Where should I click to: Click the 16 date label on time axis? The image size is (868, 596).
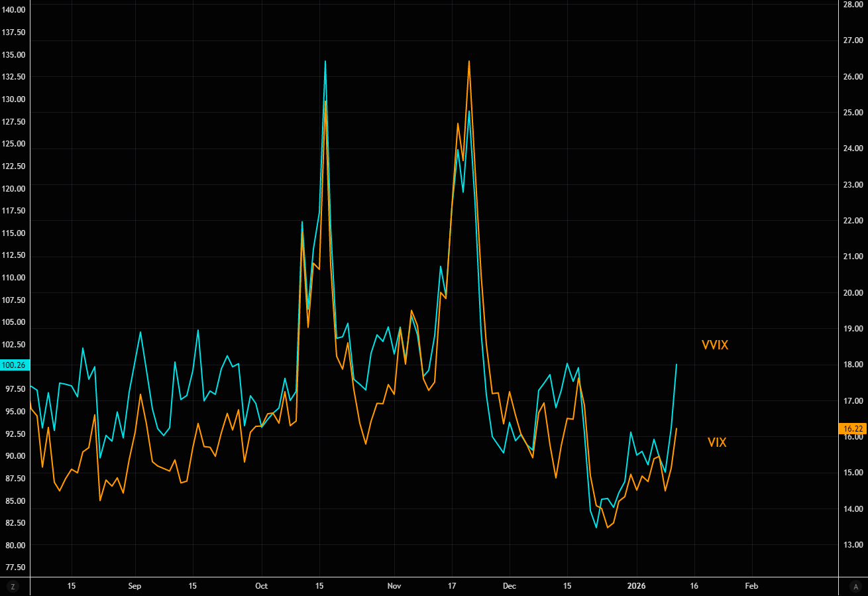pyautogui.click(x=694, y=586)
